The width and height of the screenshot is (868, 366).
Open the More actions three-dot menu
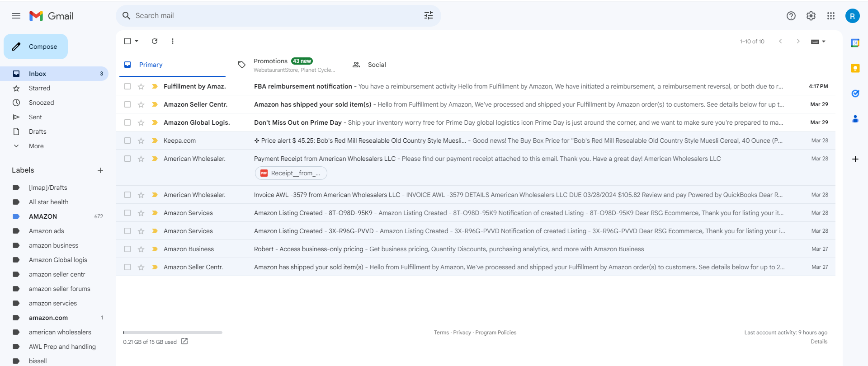click(x=173, y=41)
